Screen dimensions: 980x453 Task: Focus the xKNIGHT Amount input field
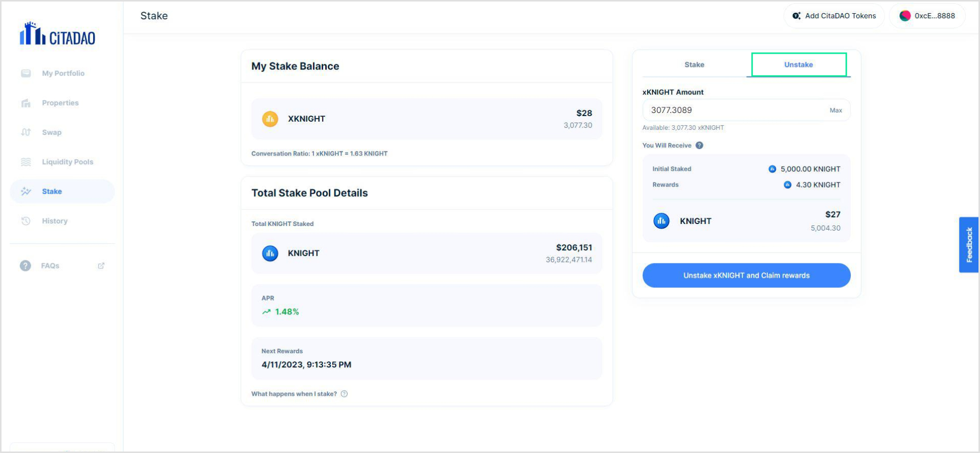coord(747,110)
